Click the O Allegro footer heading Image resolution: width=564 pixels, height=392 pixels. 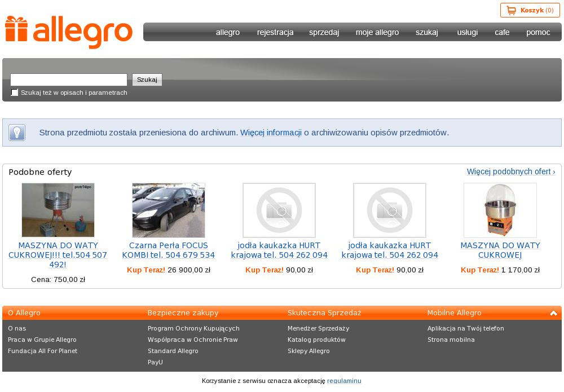(x=24, y=313)
